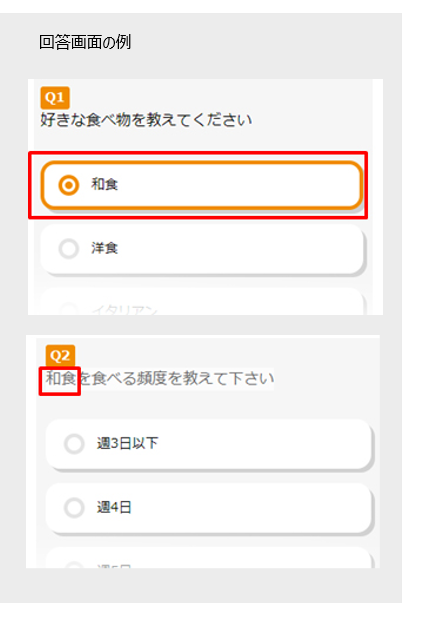The height and width of the screenshot is (622, 433).
Task: Click the empty right side of the 洋食 card
Action: point(278,249)
